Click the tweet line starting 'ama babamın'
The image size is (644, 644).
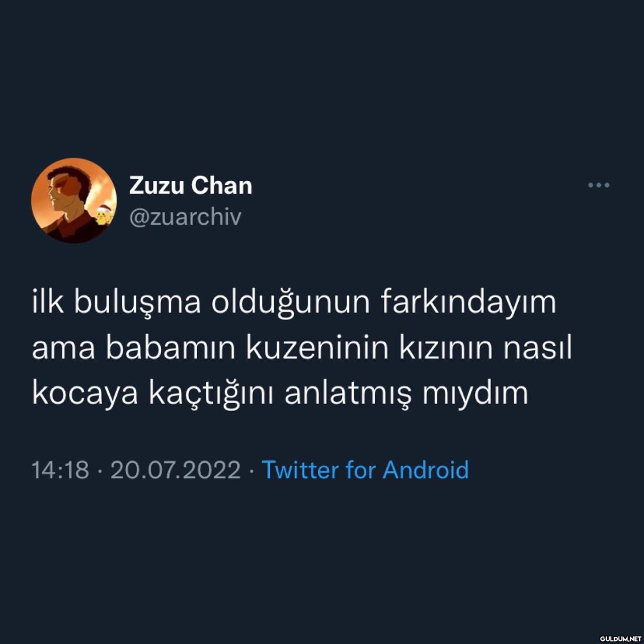(302, 348)
